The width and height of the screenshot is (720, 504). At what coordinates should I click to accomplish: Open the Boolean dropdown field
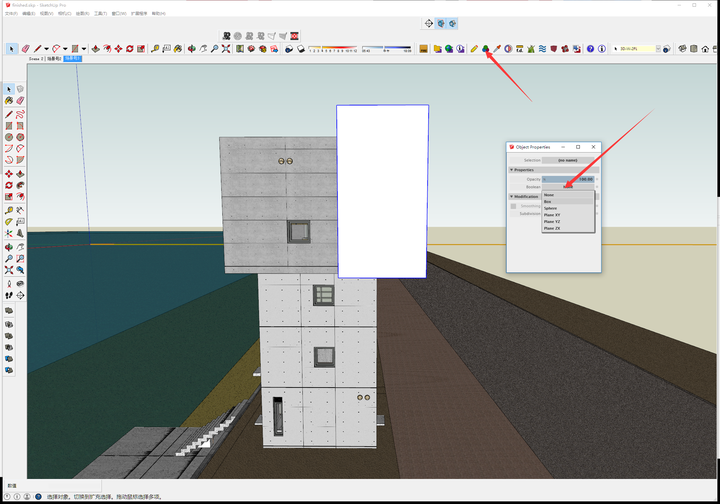[568, 187]
